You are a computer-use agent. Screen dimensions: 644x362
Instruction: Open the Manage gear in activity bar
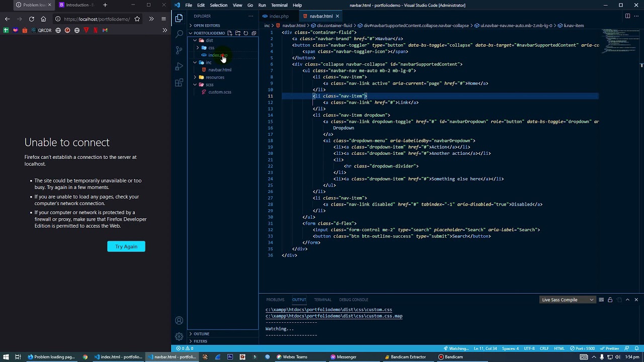(x=179, y=336)
